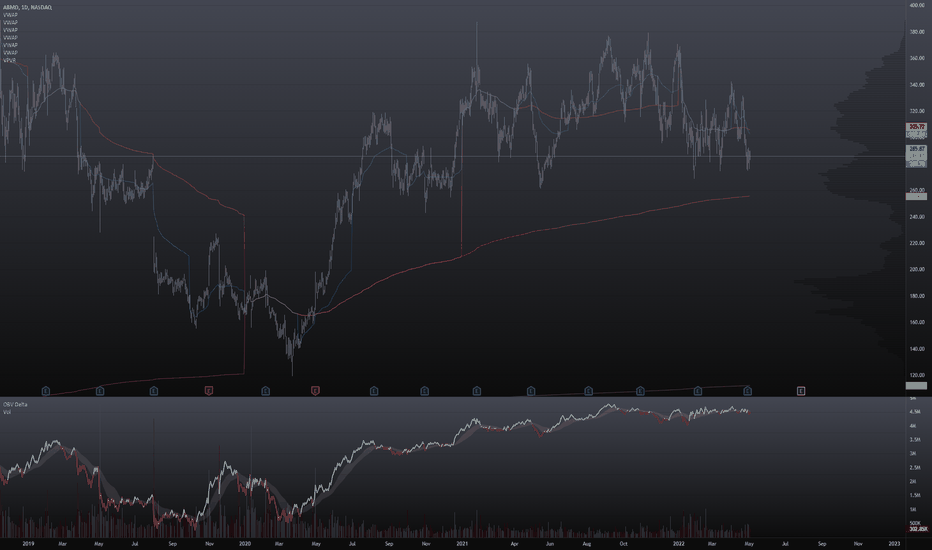Image resolution: width=932 pixels, height=550 pixels.
Task: Click the red 305.72 price tag on the price axis
Action: coord(916,127)
